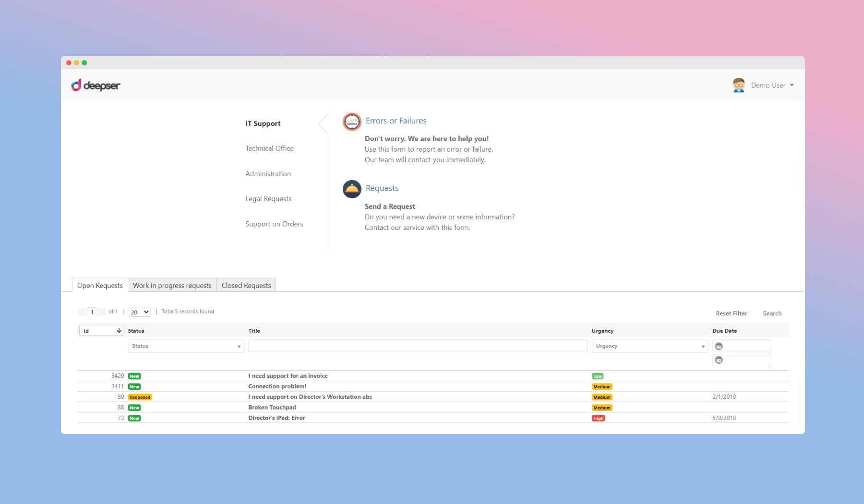Click the due date 2/1/2019
The width and height of the screenshot is (864, 504).
(724, 397)
